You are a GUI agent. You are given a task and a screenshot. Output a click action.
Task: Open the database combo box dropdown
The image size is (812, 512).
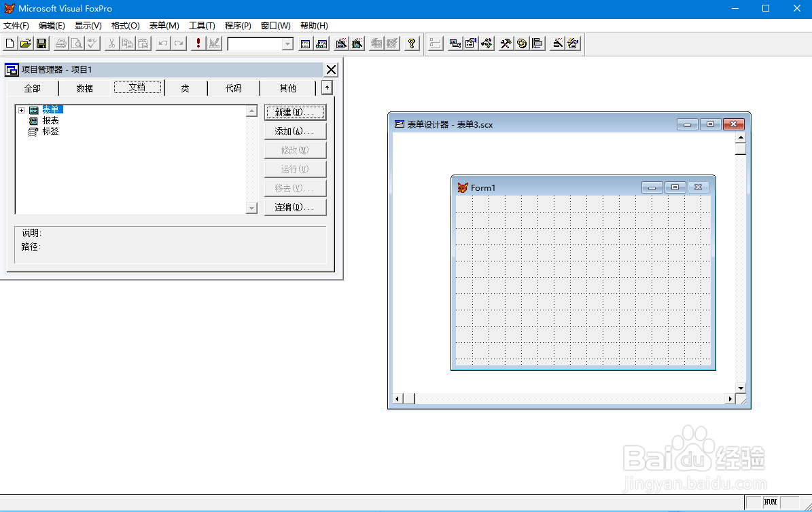tap(287, 45)
